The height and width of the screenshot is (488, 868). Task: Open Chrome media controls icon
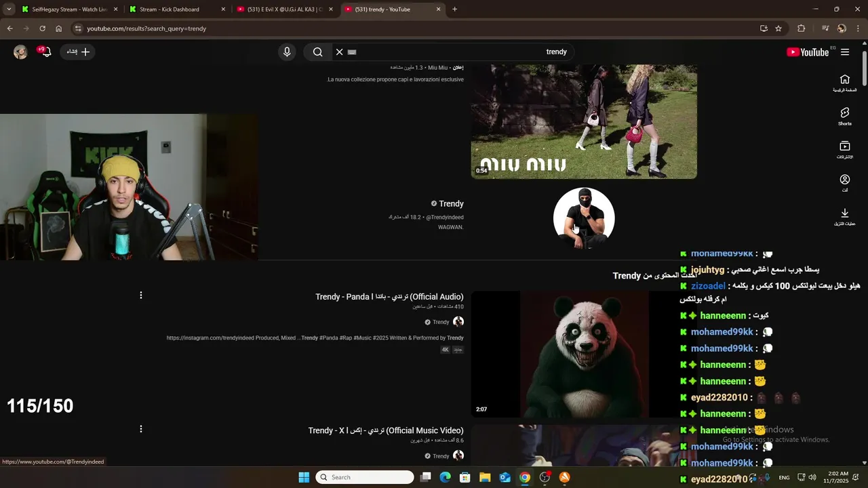825,28
